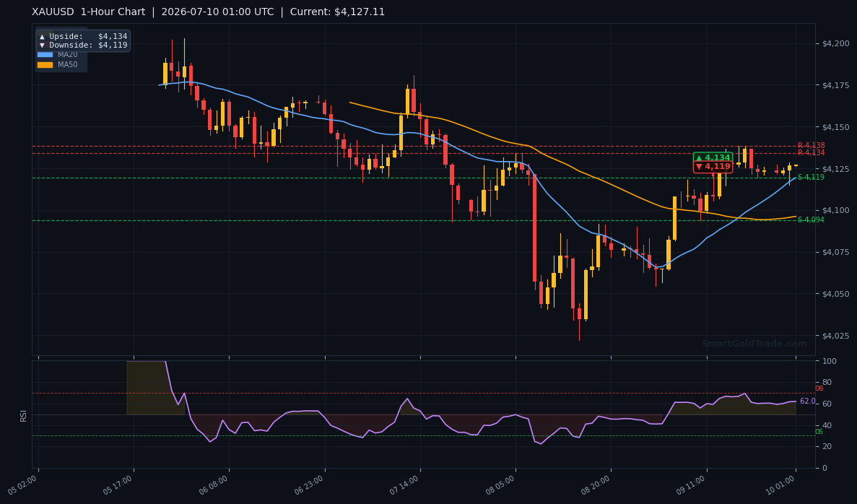
Task: Click the 08 20:00 time axis label
Action: 596,485
